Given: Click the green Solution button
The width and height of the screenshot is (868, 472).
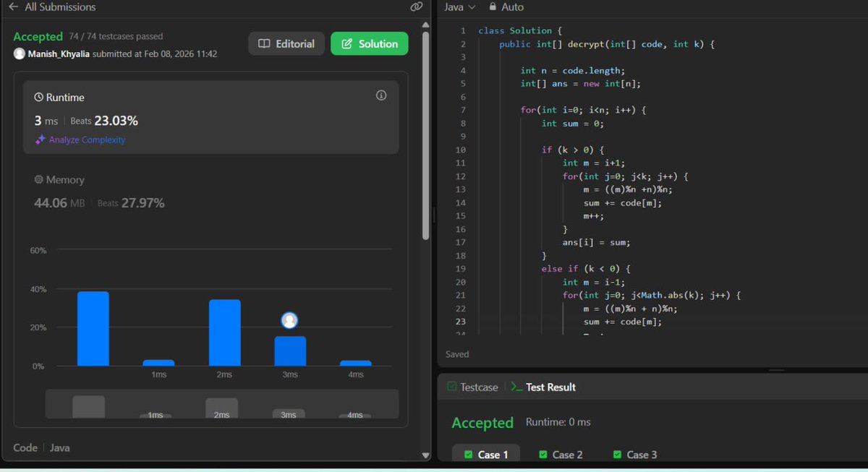Looking at the screenshot, I should click(x=369, y=43).
